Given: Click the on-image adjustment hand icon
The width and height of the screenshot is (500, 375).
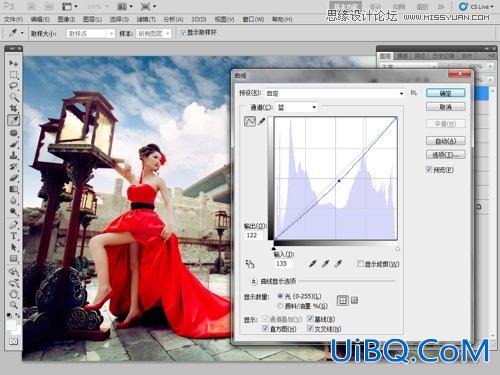Looking at the screenshot, I should 250,264.
